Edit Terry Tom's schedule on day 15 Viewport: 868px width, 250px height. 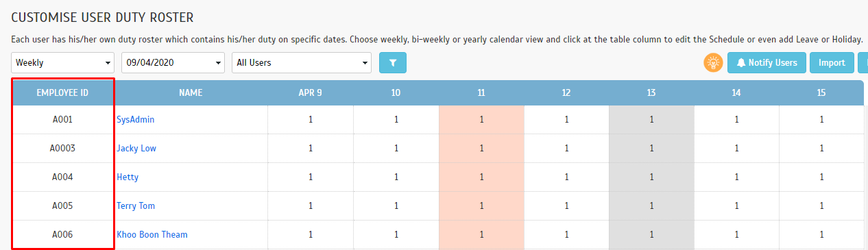pyautogui.click(x=821, y=205)
